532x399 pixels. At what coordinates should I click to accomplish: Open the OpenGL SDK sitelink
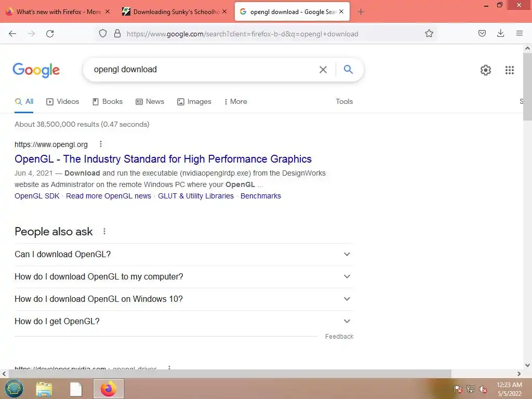coord(37,196)
